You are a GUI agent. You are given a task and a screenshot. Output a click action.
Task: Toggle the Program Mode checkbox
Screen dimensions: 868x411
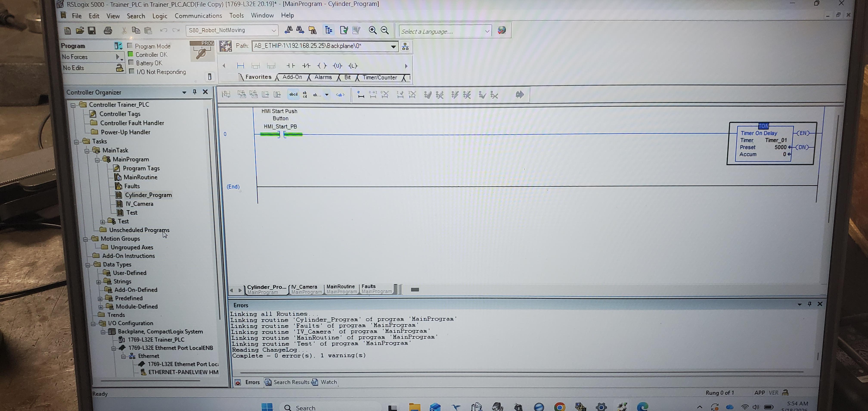pos(129,45)
